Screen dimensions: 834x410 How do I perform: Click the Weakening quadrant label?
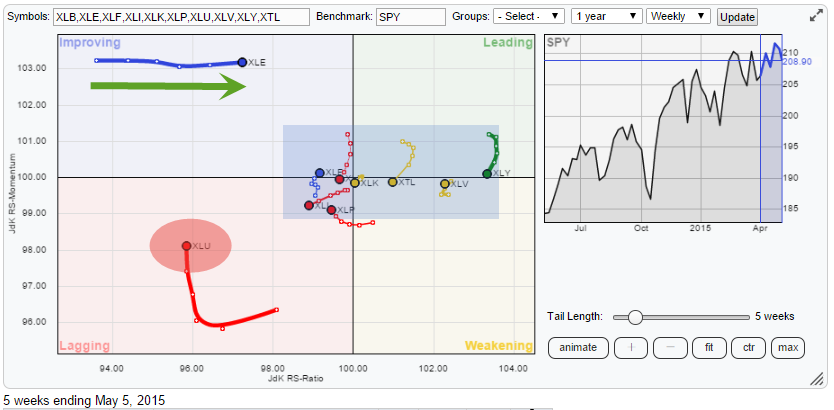499,346
